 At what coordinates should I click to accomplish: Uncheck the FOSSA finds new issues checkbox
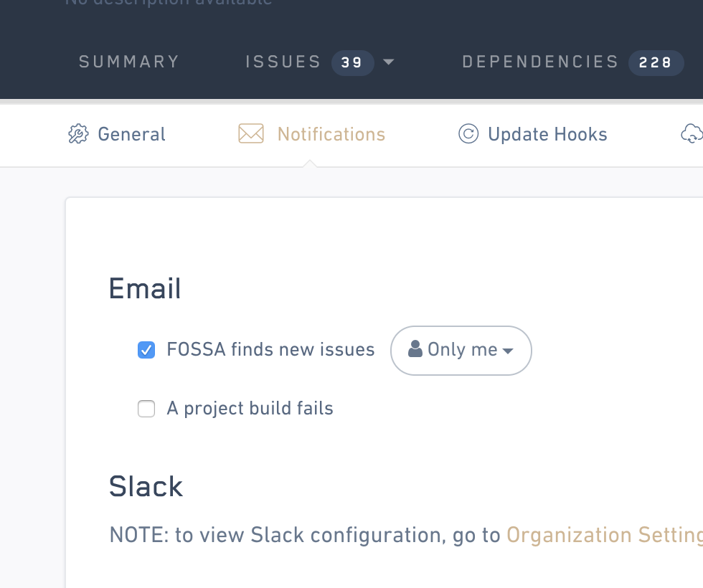pyautogui.click(x=146, y=350)
